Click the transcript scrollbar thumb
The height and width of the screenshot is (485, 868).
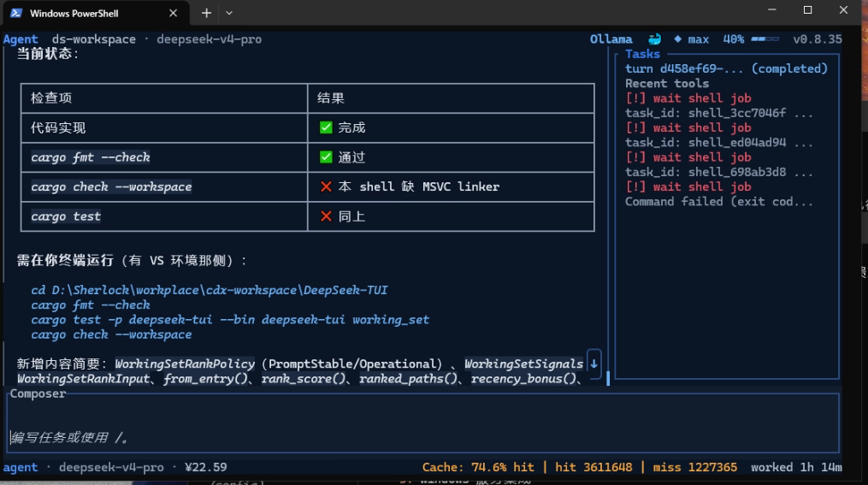click(x=608, y=378)
